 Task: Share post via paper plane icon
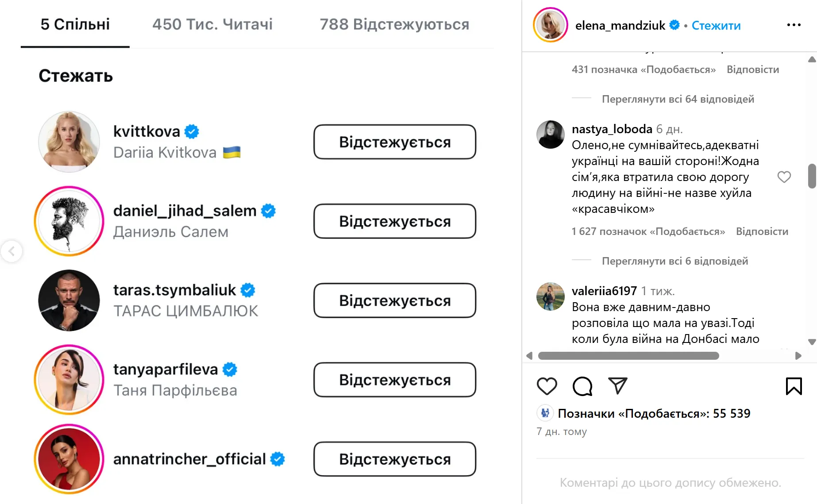(617, 386)
